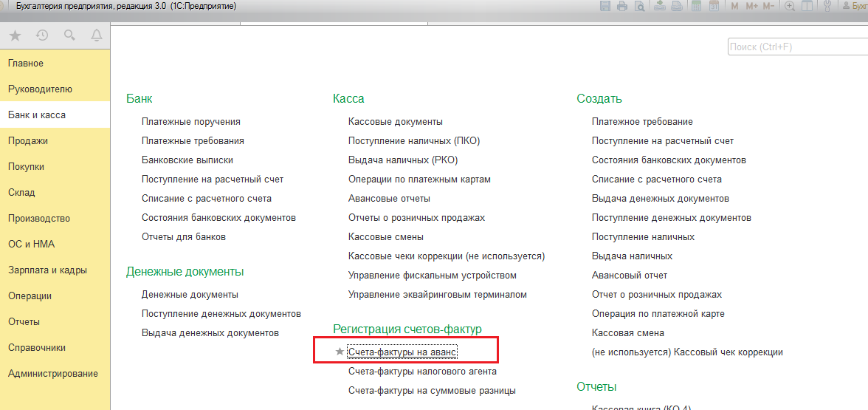Click the panel layout settings icon
Screen dimensions: 868x410
807,7
